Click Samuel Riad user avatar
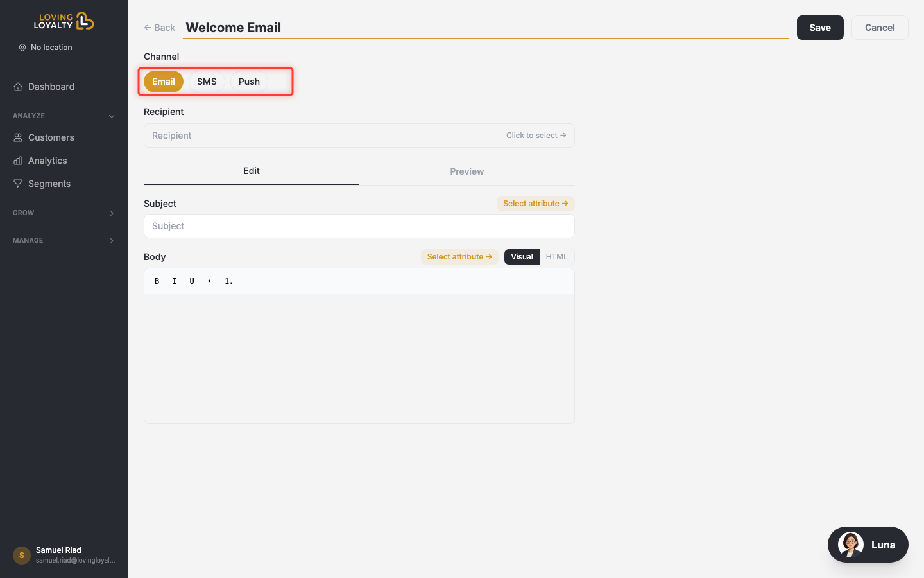 pyautogui.click(x=22, y=555)
